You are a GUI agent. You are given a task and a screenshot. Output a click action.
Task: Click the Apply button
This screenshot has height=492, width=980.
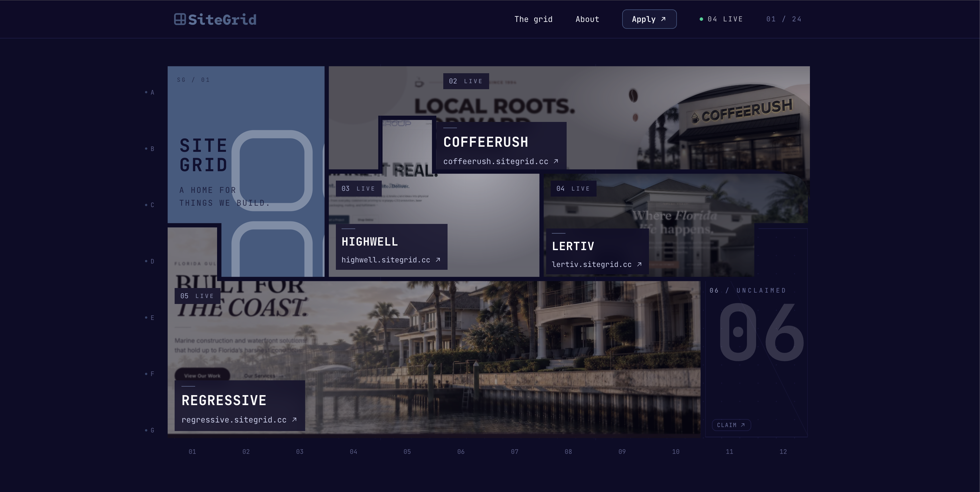point(650,19)
